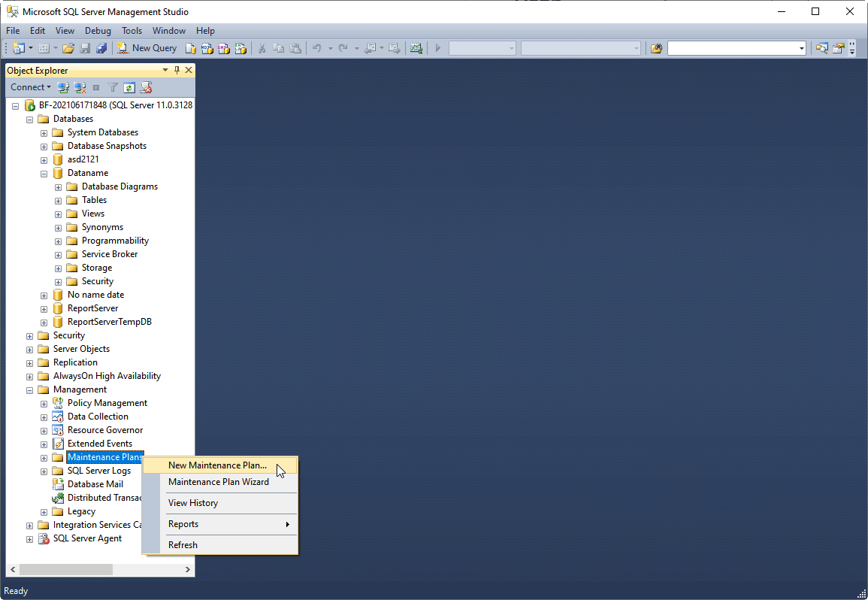
Task: Select View History in context menu
Action: point(220,503)
